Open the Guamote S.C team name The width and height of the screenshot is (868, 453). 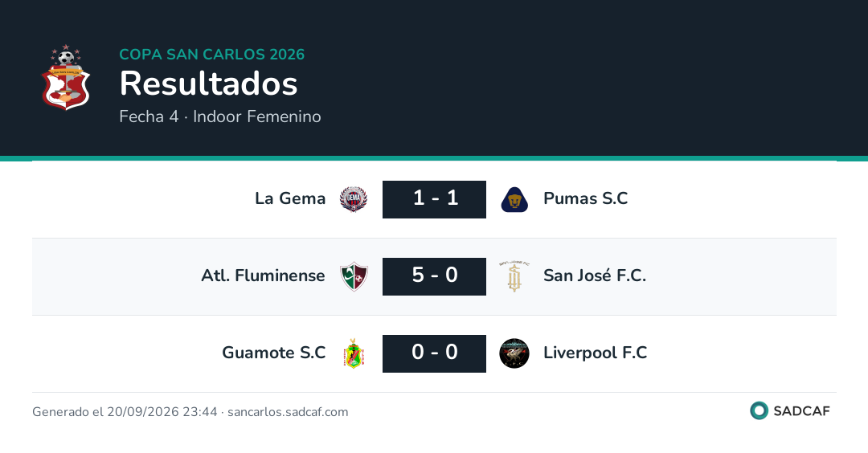[274, 353]
